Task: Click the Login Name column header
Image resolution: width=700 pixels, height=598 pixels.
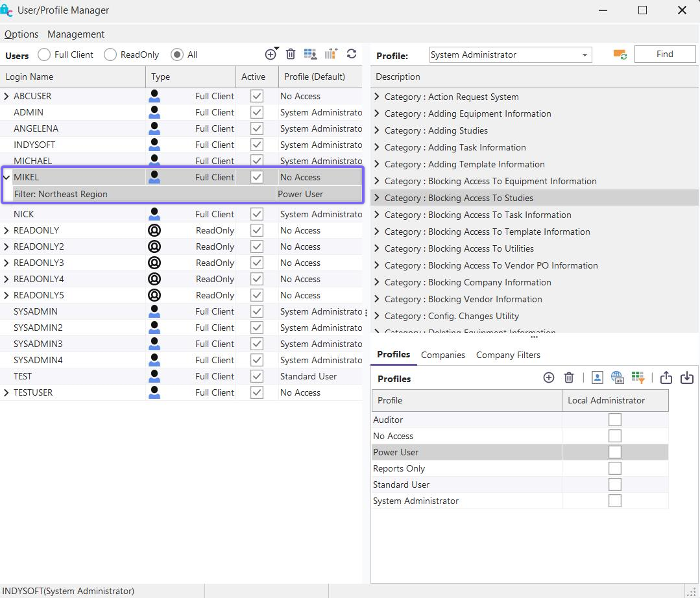Action: (30, 77)
